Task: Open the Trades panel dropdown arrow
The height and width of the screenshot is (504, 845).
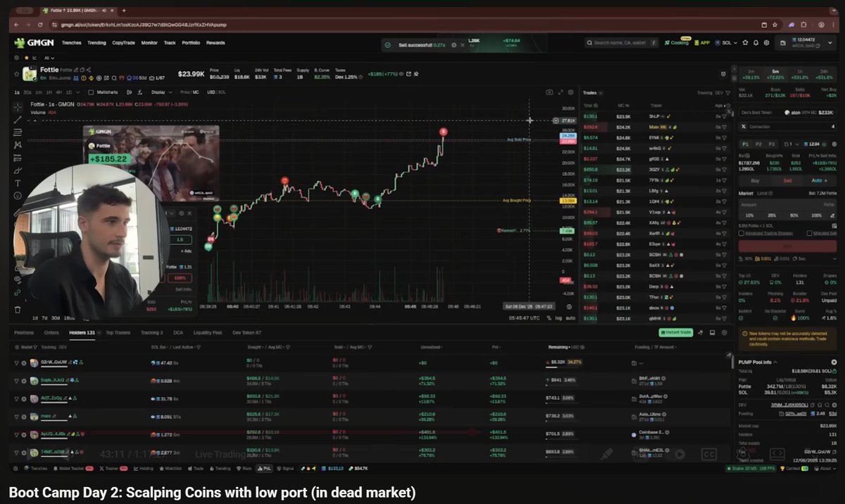Action: click(x=600, y=93)
